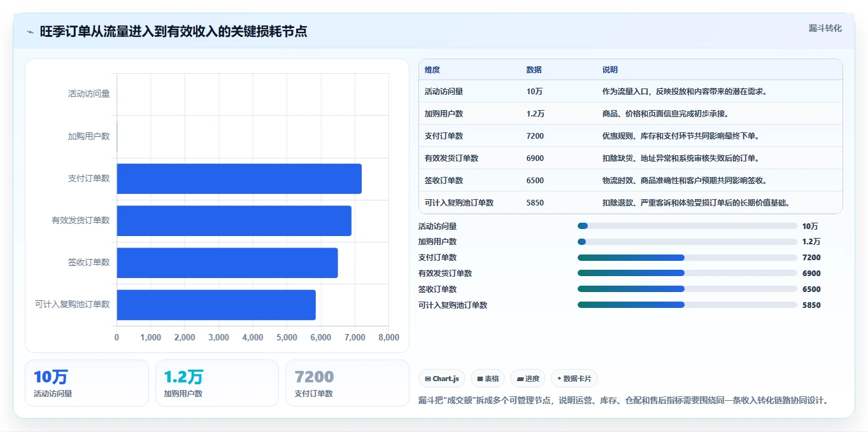Click the 表格 chip

[488, 379]
